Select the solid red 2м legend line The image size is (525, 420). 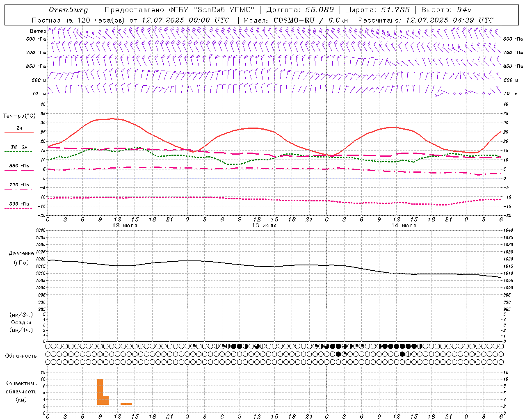coord(19,132)
